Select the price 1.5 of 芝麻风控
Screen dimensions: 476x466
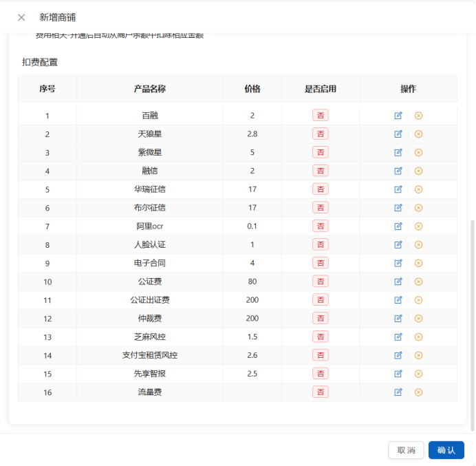tap(252, 337)
